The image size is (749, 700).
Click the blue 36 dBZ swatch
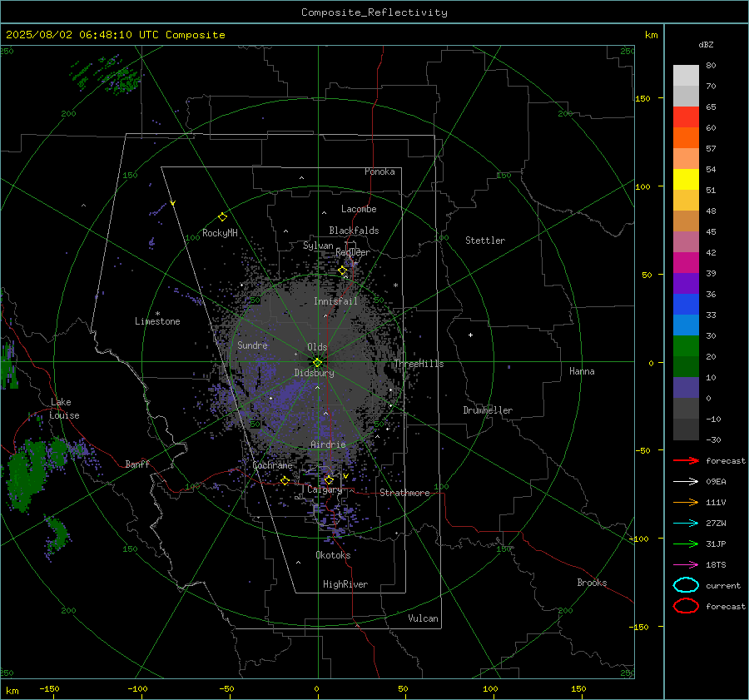pos(686,304)
